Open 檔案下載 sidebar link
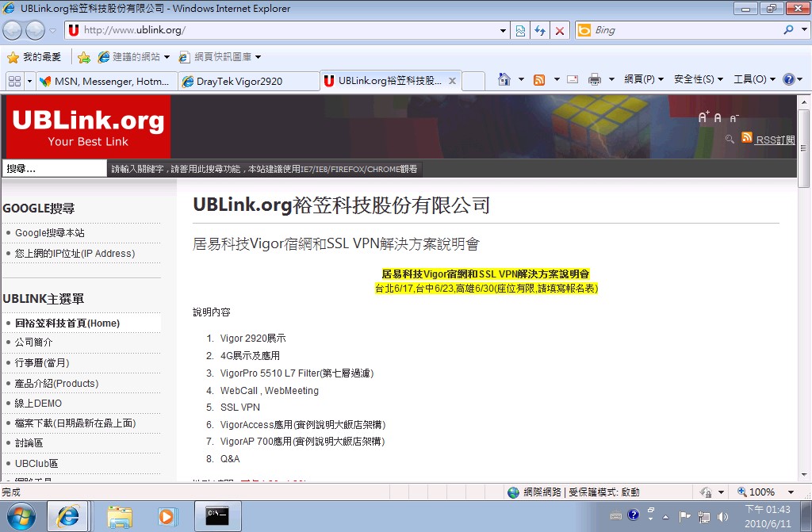 pyautogui.click(x=75, y=423)
